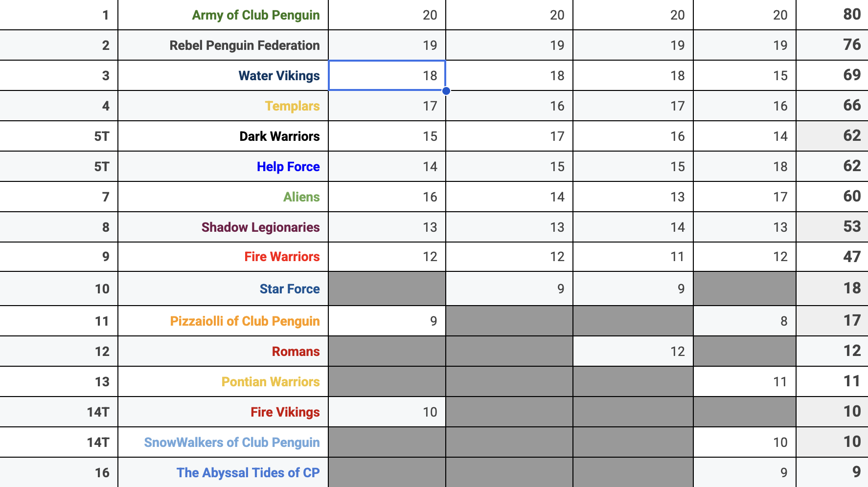Click the total score 80 cell
The height and width of the screenshot is (487, 868).
tap(832, 15)
